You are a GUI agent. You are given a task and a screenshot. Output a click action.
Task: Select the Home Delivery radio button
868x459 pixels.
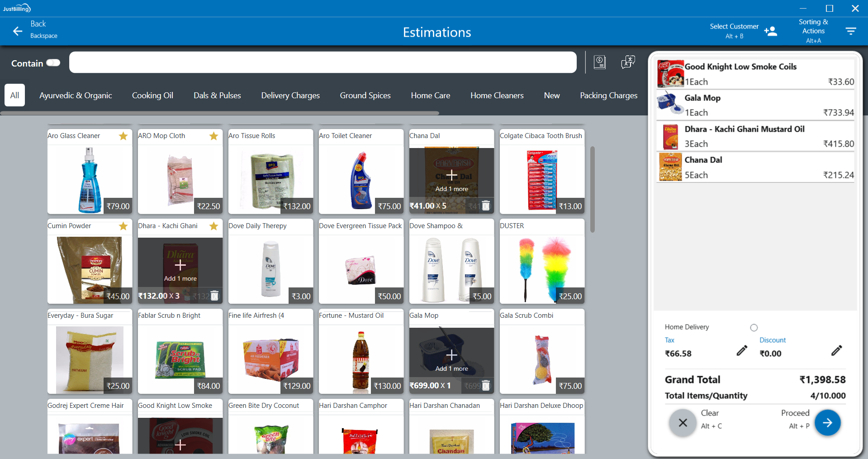click(x=754, y=328)
